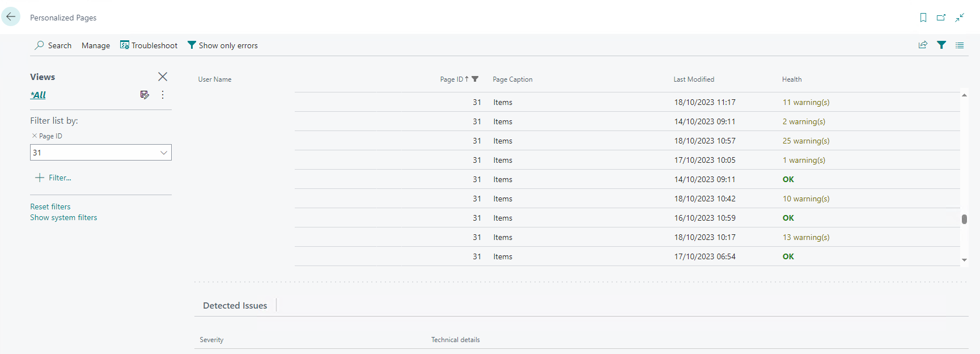Viewport: 980px width, 354px height.
Task: Click the list vertical scrollbar thumb
Action: click(964, 219)
